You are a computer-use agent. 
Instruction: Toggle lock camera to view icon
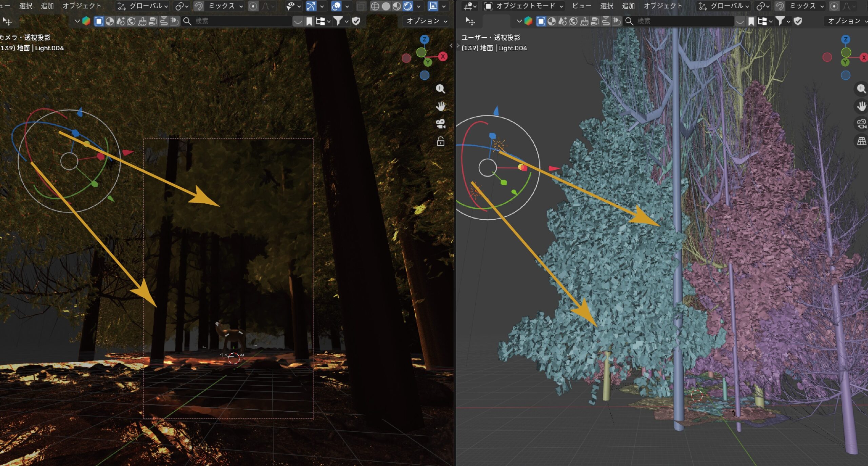tap(440, 141)
